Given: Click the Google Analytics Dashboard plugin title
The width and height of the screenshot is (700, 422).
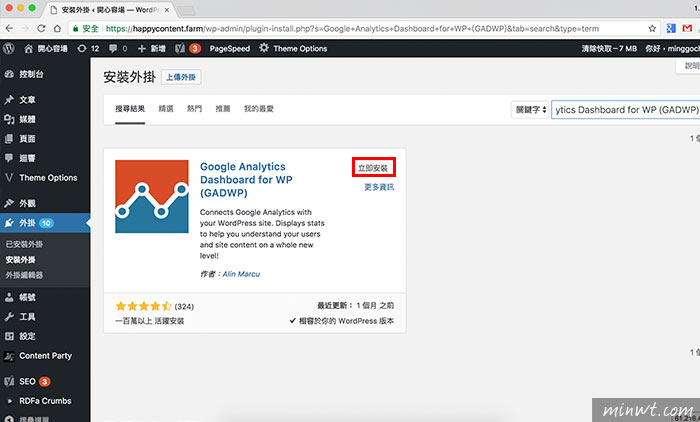Looking at the screenshot, I should click(246, 180).
